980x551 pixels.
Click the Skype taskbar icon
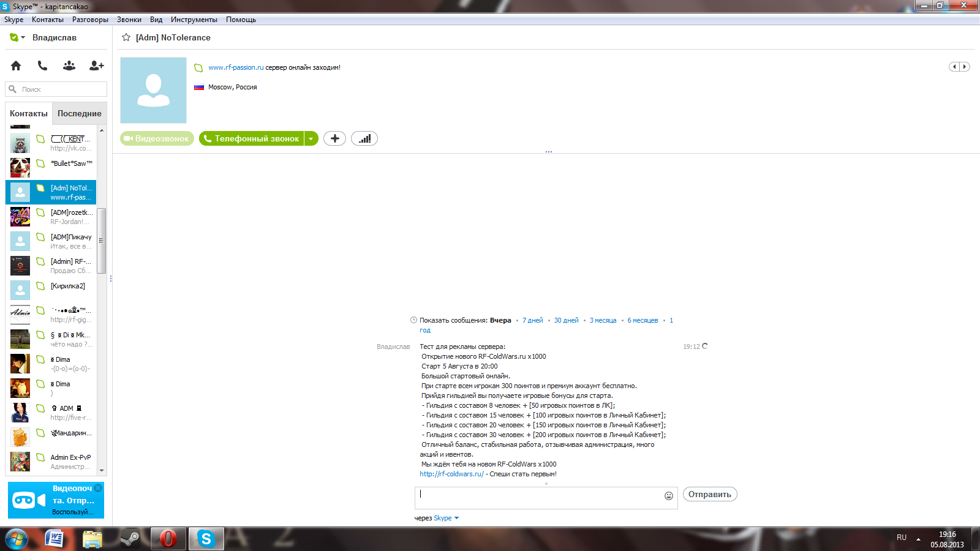(x=206, y=539)
